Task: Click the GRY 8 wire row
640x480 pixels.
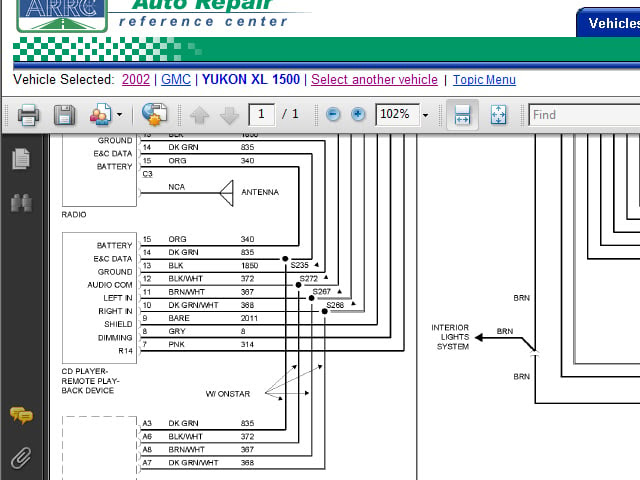Action: click(193, 331)
